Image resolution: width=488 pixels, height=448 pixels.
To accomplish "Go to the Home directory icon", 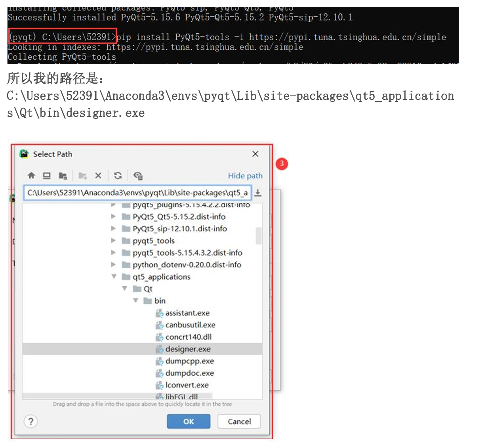I will click(x=31, y=176).
